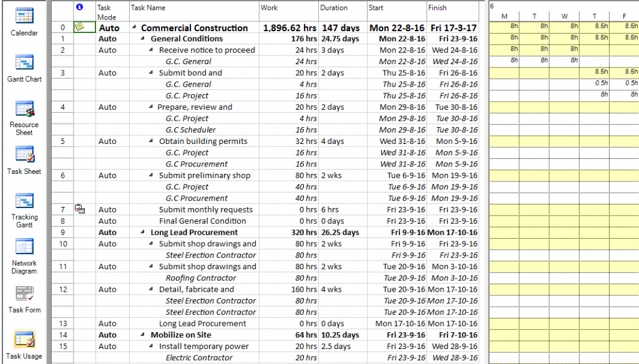The image size is (639, 364).
Task: Collapse the Commercial Construction summary task
Action: 134,28
